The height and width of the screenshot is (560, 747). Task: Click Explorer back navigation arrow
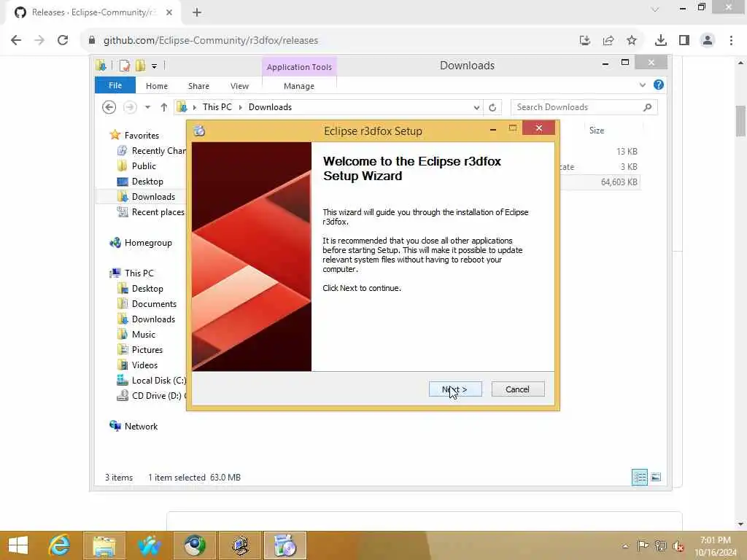coord(109,107)
